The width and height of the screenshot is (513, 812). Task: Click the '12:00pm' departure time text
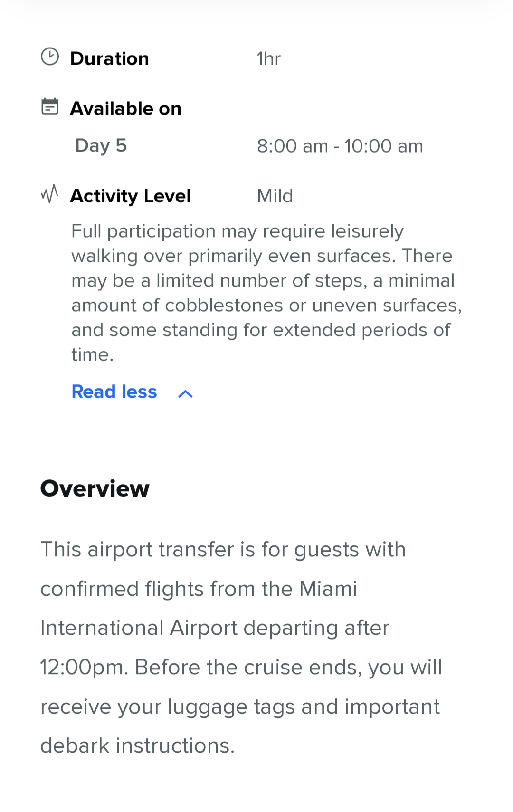pyautogui.click(x=84, y=667)
